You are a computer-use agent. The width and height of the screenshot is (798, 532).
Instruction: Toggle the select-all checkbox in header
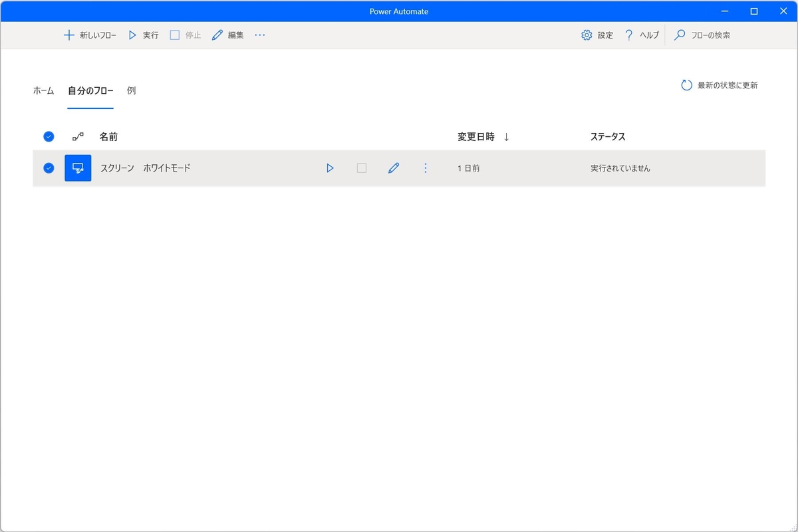[49, 136]
